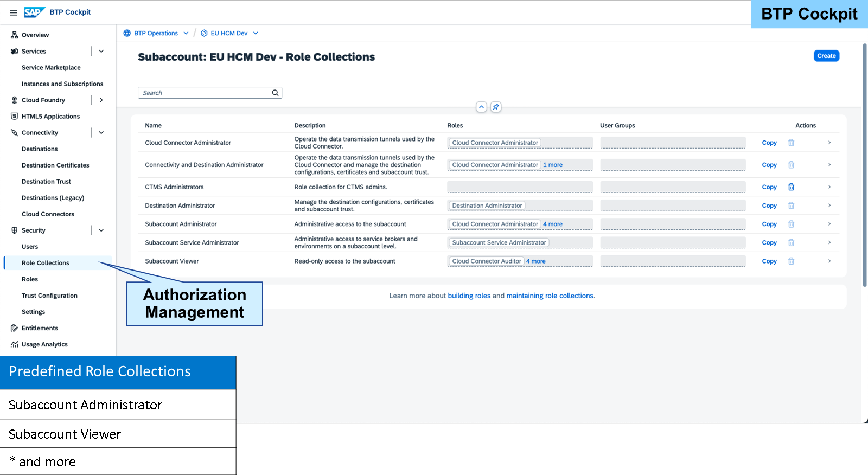Click the Usage Analytics chart icon

point(15,344)
